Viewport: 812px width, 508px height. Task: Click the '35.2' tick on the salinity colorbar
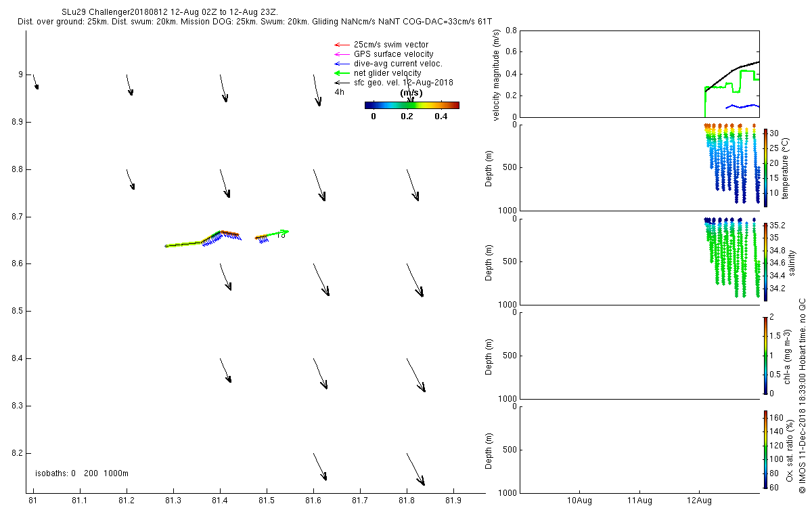(777, 225)
